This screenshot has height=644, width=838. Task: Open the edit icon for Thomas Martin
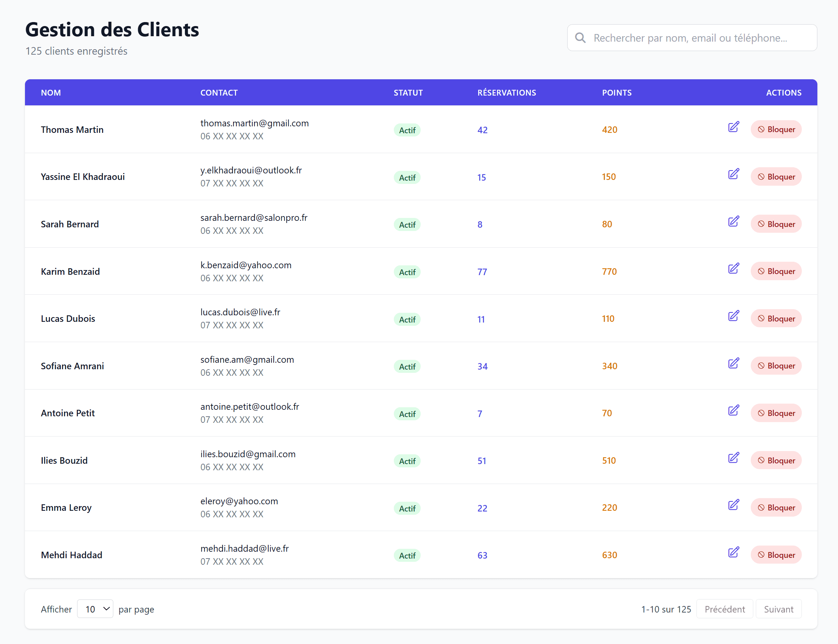point(733,127)
